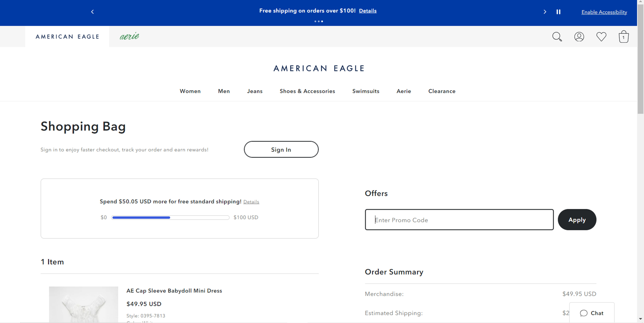The width and height of the screenshot is (644, 323).
Task: Open Details link beside free standard shipping
Action: point(251,202)
